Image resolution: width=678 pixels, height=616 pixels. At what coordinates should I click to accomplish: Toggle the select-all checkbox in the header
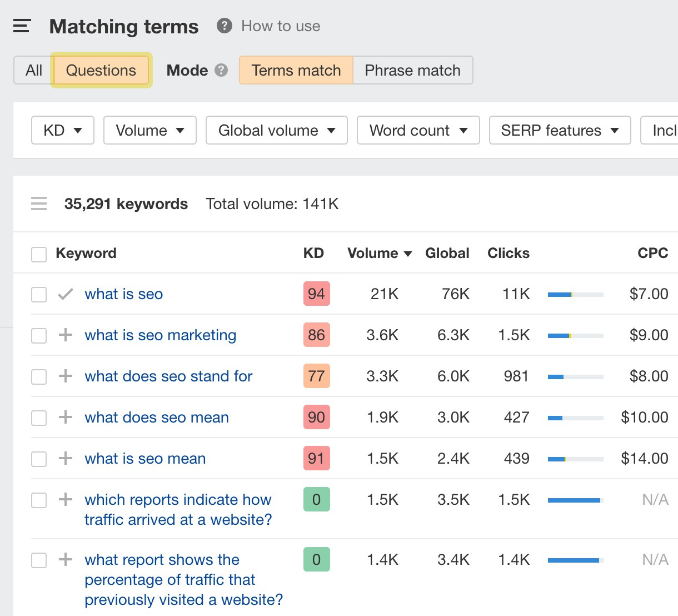(x=38, y=254)
